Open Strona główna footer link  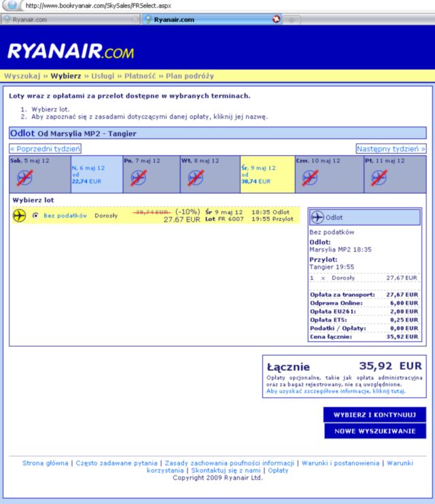46,463
